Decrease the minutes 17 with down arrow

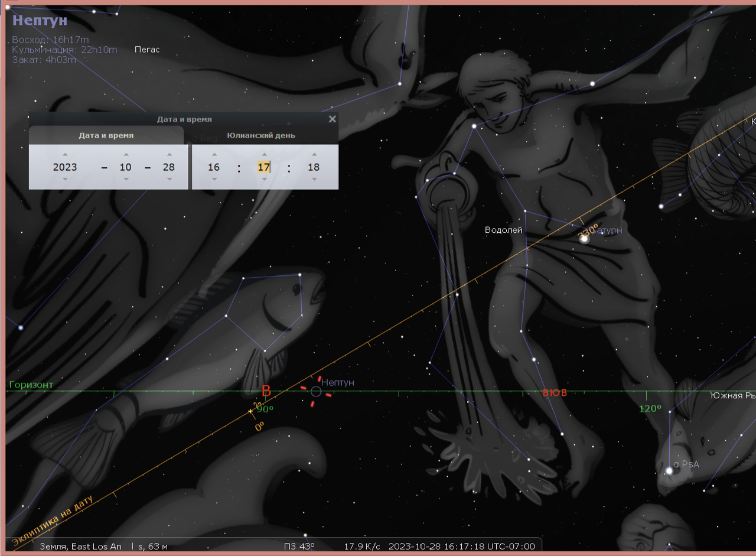[x=264, y=179]
